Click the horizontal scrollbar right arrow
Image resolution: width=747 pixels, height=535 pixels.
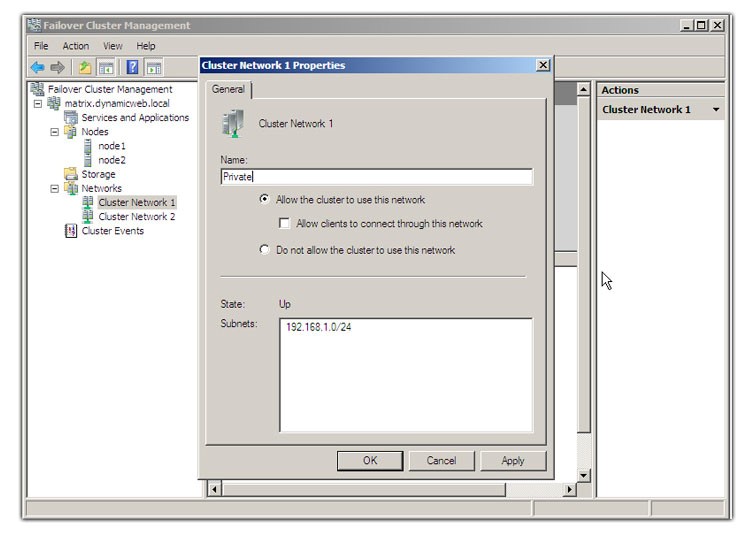click(569, 489)
